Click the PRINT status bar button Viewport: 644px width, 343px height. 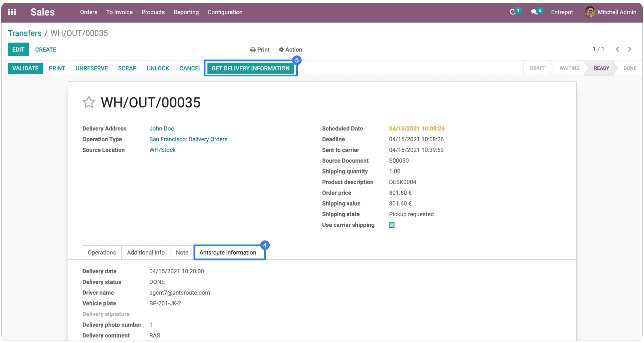click(x=57, y=68)
